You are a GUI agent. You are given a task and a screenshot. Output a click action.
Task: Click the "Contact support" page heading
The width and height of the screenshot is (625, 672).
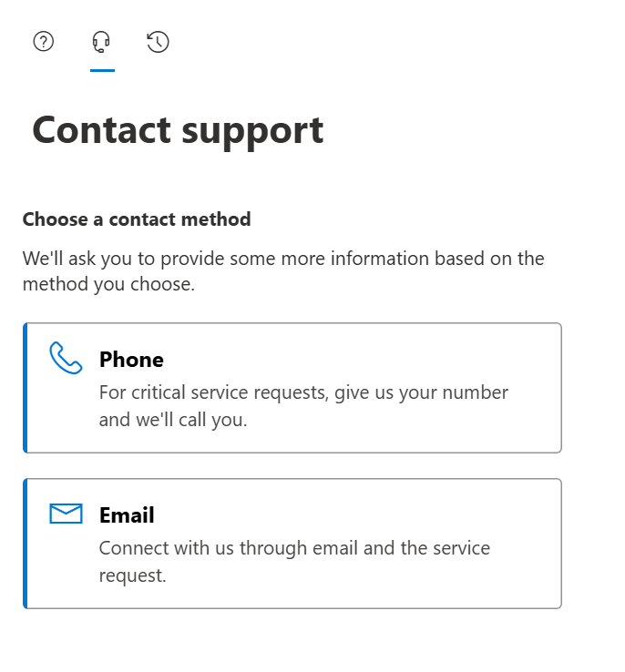tap(178, 131)
